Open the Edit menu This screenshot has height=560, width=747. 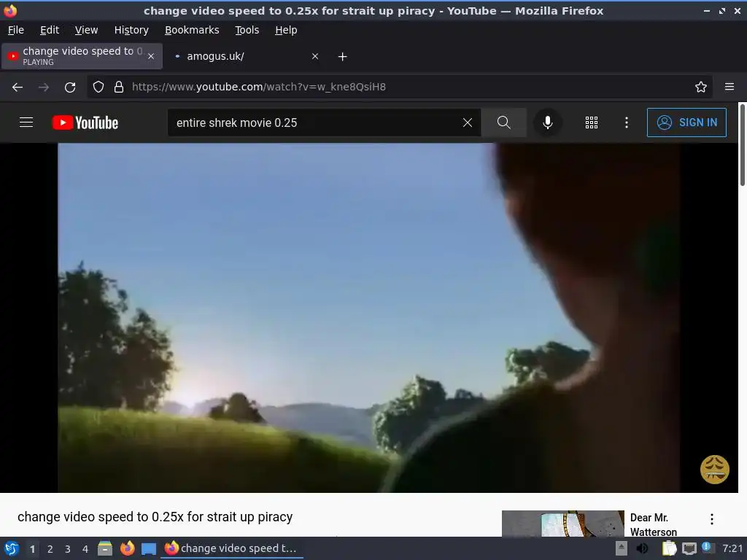[50, 30]
